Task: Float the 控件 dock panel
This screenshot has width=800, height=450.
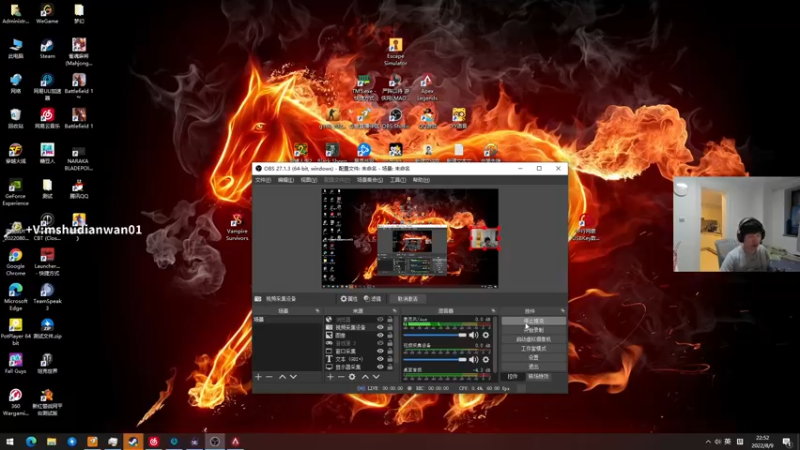Action: (563, 311)
